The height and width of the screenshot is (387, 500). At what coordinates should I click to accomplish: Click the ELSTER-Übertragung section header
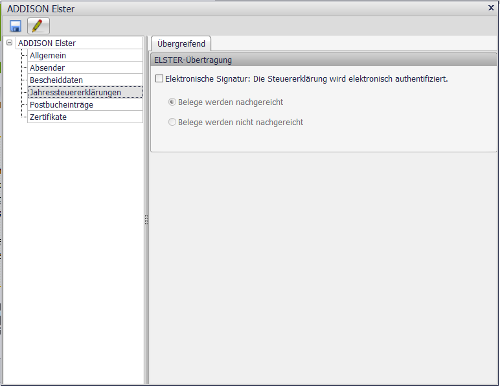pyautogui.click(x=323, y=60)
